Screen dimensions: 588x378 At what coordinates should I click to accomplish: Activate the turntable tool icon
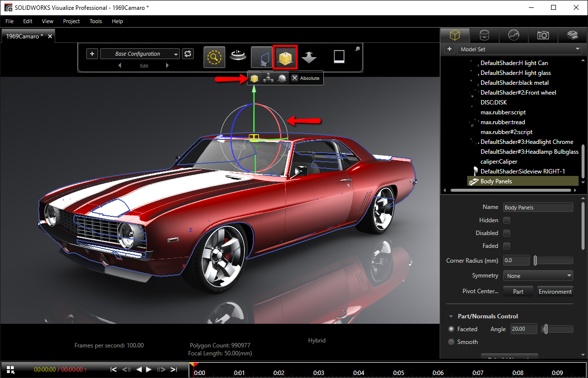pos(238,56)
